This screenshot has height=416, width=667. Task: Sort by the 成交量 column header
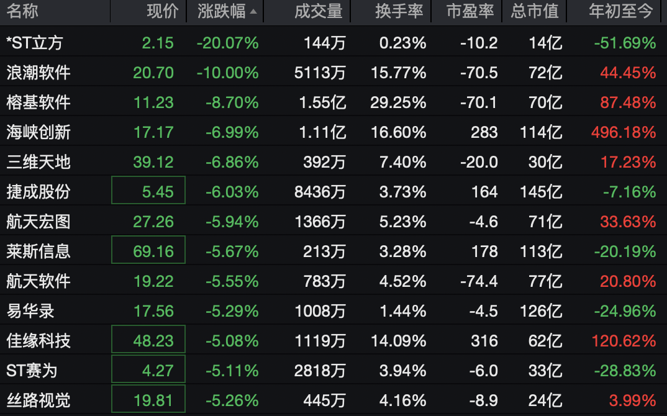click(318, 12)
